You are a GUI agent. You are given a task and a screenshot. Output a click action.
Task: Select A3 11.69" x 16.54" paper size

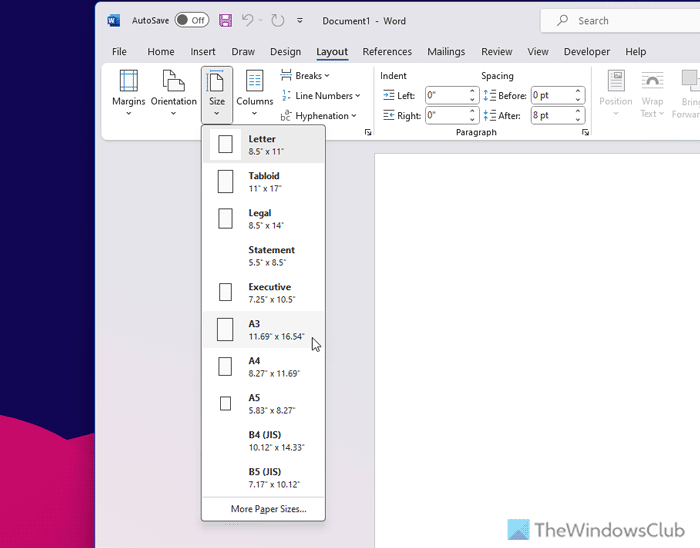pos(263,330)
